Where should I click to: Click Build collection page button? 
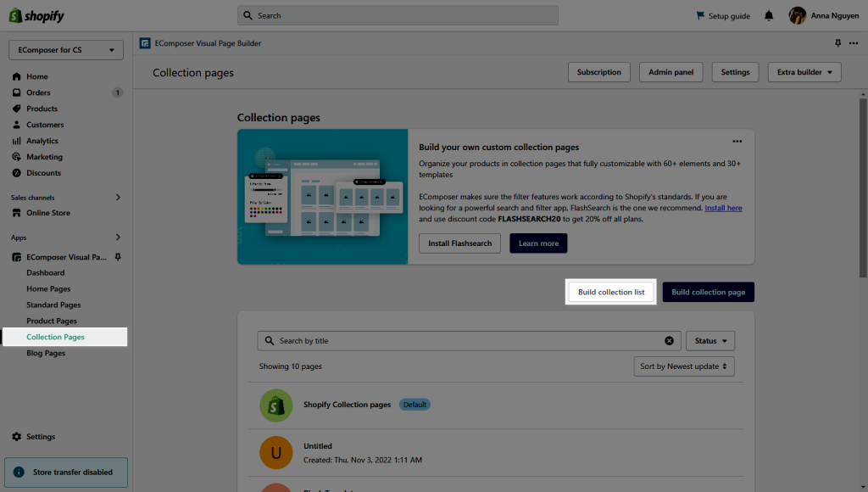pos(709,292)
